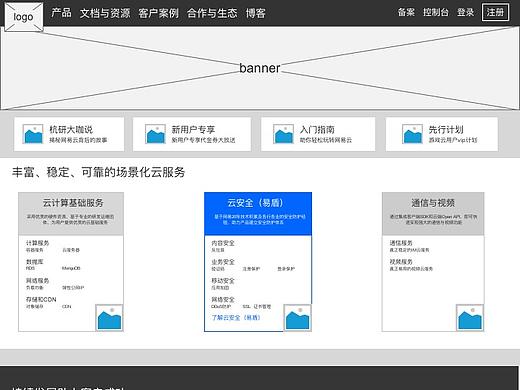Click the image icon beside 入门指南
This screenshot has width=520, height=390.
283,134
